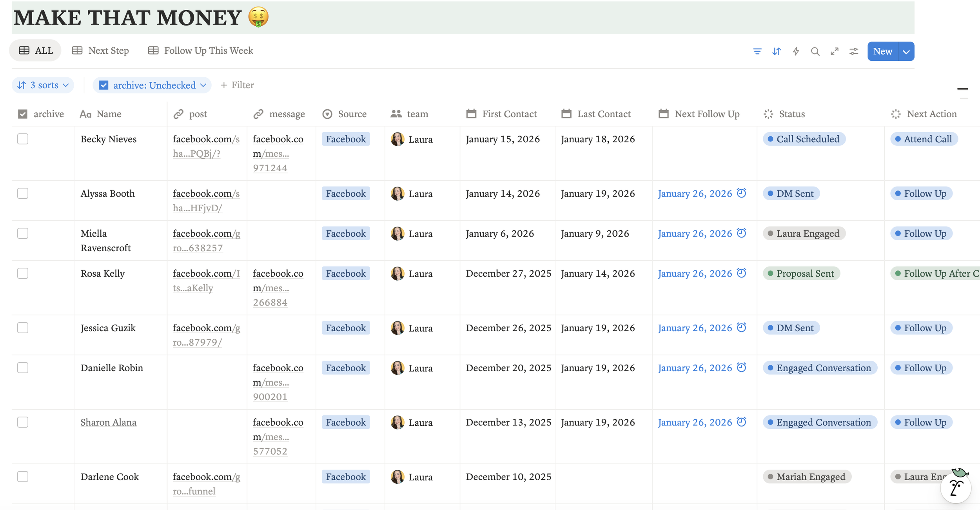980x510 pixels.
Task: Open the view settings sliders icon
Action: (853, 51)
